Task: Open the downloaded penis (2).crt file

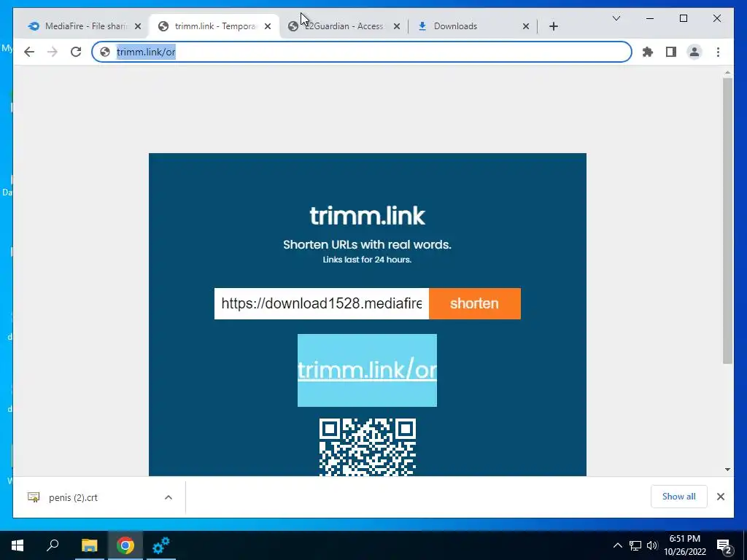Action: pyautogui.click(x=73, y=497)
